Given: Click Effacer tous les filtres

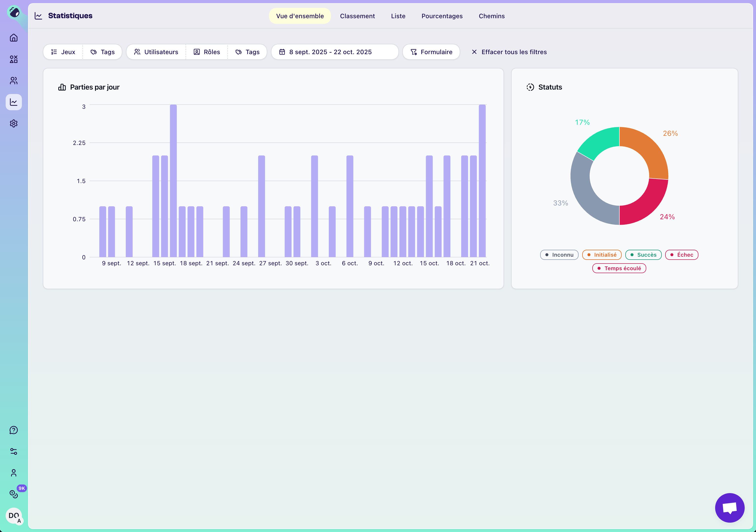Looking at the screenshot, I should [509, 52].
